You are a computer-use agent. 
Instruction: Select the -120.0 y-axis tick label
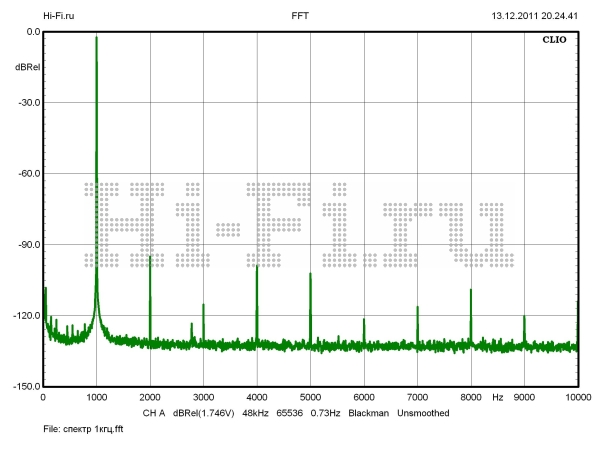tap(25, 315)
